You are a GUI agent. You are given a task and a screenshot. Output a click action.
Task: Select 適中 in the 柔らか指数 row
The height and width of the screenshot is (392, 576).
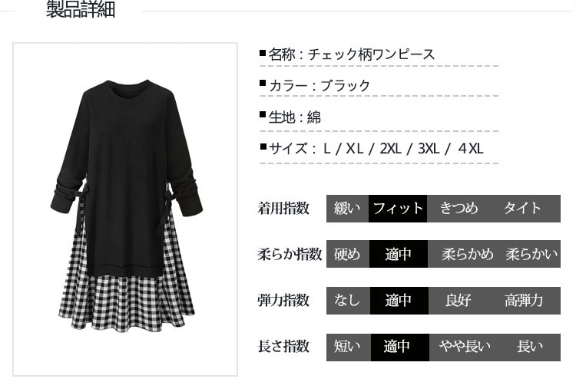pos(399,254)
